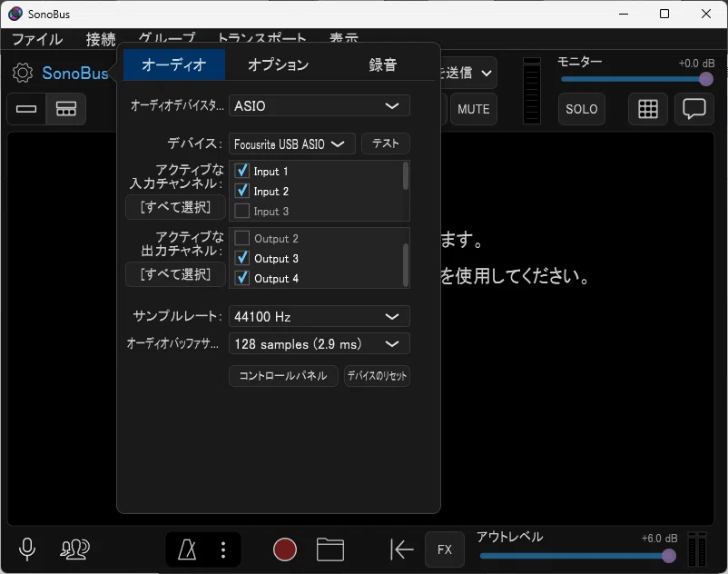Image resolution: width=728 pixels, height=574 pixels.
Task: Open the グループ menu
Action: pyautogui.click(x=167, y=37)
